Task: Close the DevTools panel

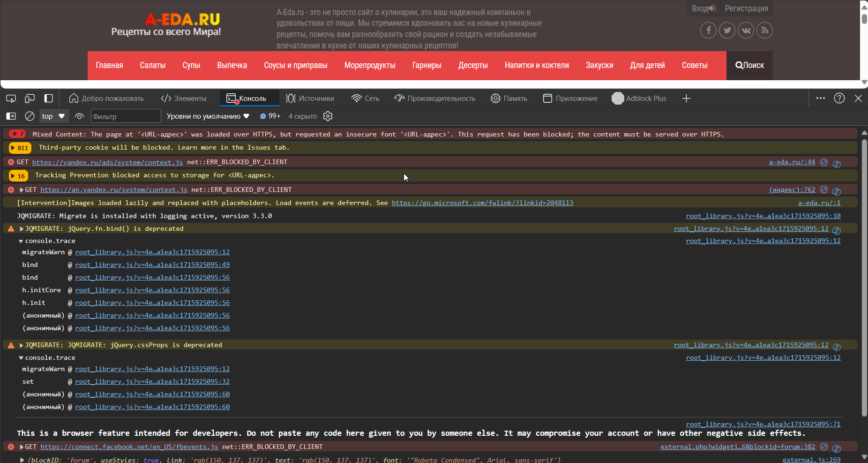Action: click(x=858, y=99)
